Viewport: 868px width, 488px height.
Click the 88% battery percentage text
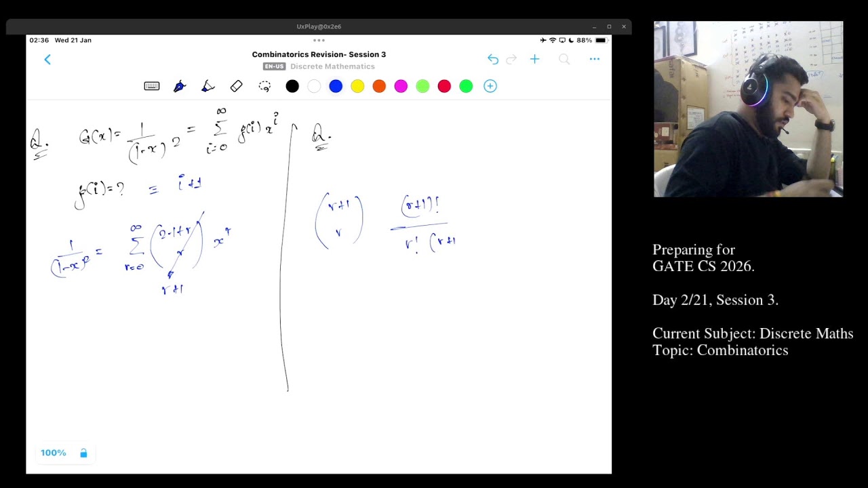[x=585, y=40]
